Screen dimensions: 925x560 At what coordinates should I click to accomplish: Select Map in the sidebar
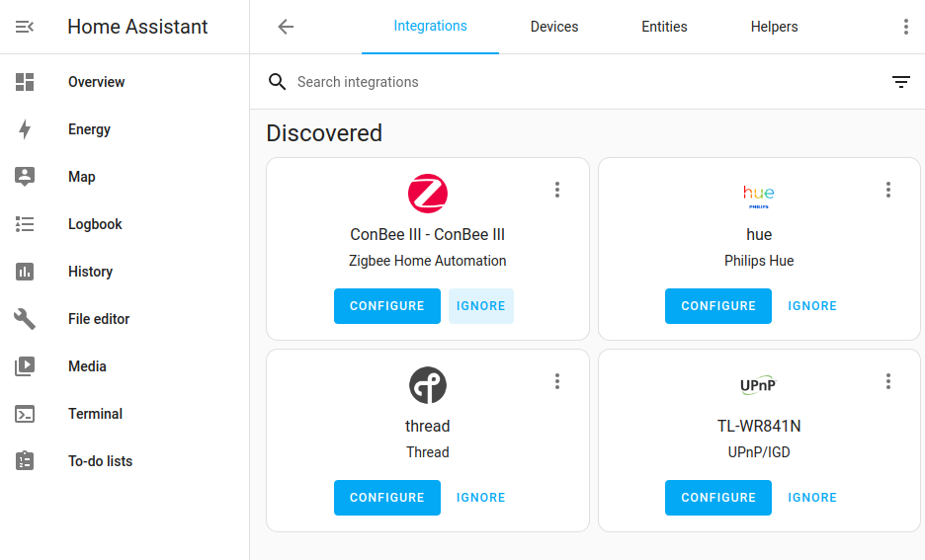point(125,176)
